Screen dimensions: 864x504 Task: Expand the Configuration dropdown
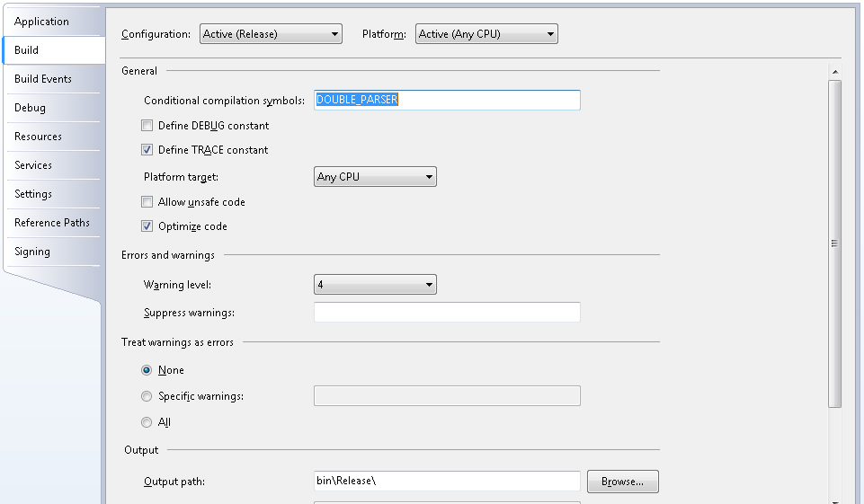point(271,34)
